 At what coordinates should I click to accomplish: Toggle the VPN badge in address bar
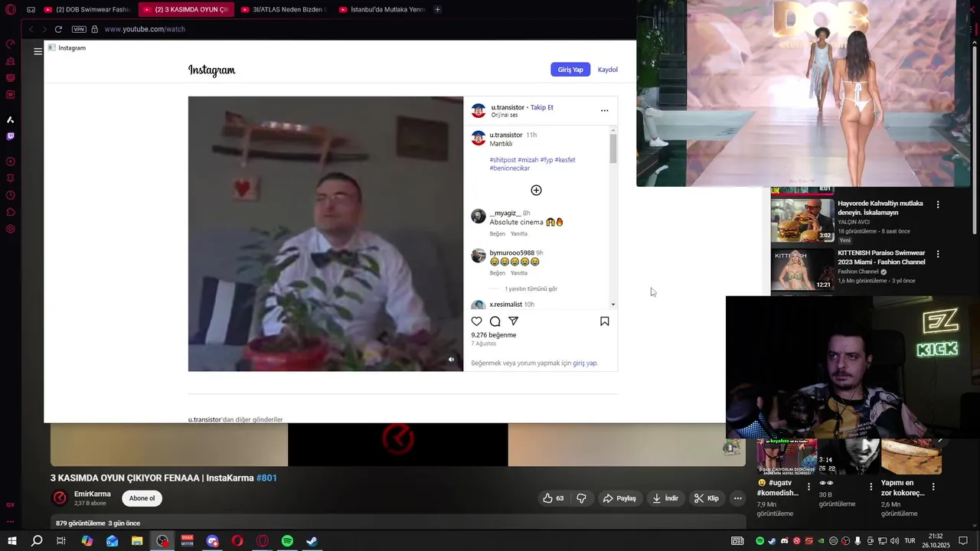[x=79, y=29]
